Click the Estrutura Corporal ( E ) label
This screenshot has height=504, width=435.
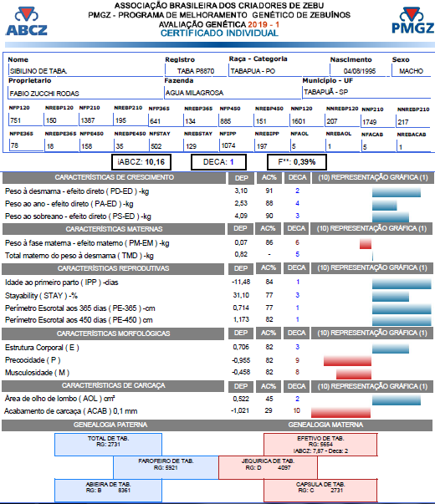click(x=42, y=348)
